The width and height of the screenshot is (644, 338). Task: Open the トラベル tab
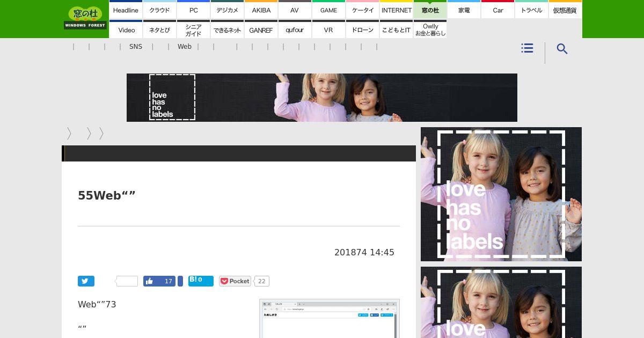click(x=531, y=10)
